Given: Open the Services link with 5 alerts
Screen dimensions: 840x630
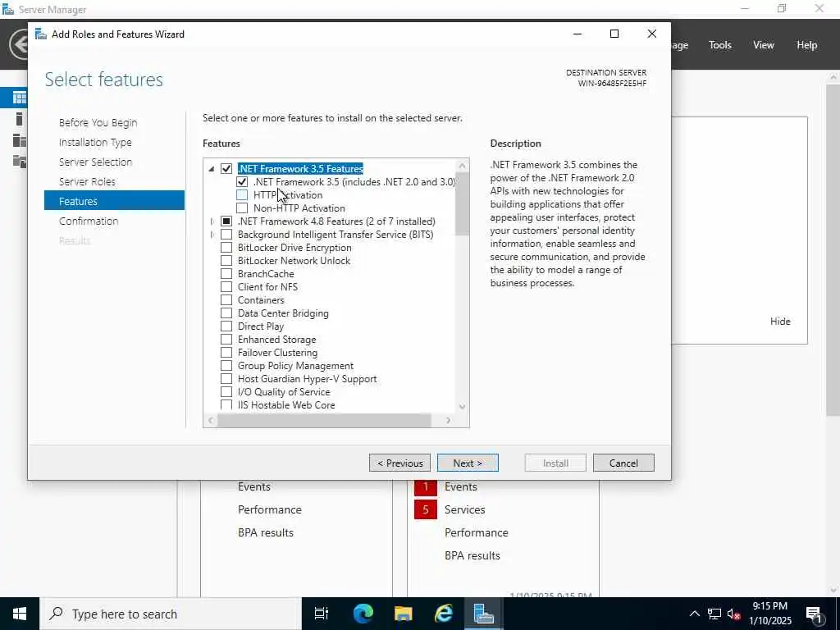Looking at the screenshot, I should point(464,509).
